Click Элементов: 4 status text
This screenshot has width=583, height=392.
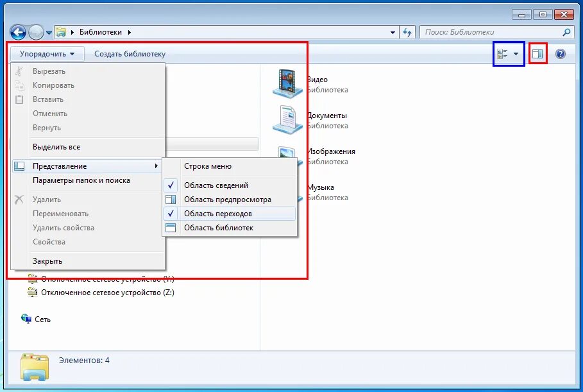(x=85, y=361)
